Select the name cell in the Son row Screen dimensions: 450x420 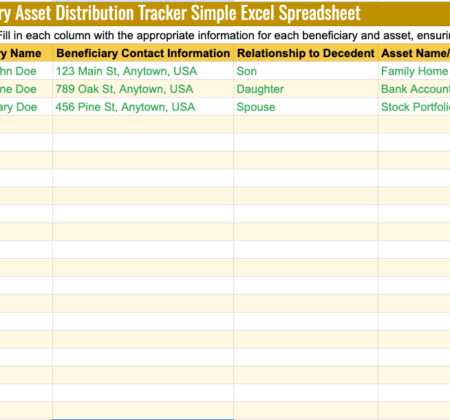point(26,71)
